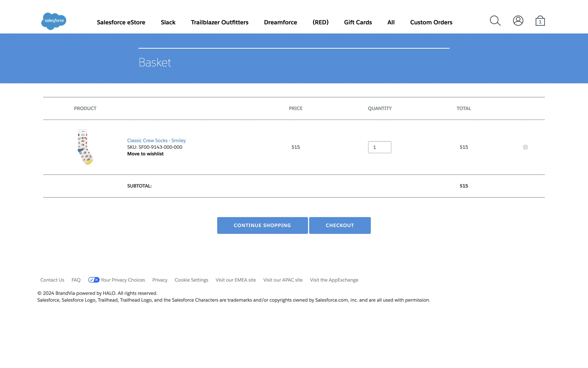This screenshot has height=368, width=588.
Task: Remove the socks item from the basket
Action: [x=525, y=147]
